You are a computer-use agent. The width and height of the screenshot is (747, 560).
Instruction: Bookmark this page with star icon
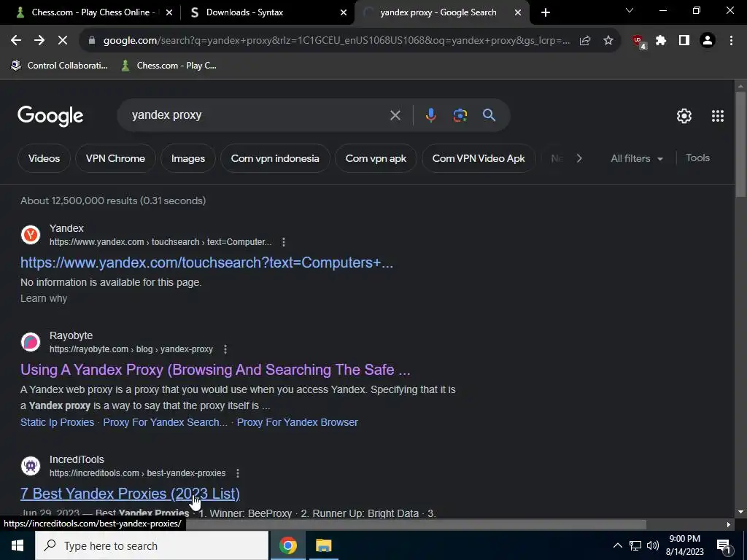pos(608,41)
